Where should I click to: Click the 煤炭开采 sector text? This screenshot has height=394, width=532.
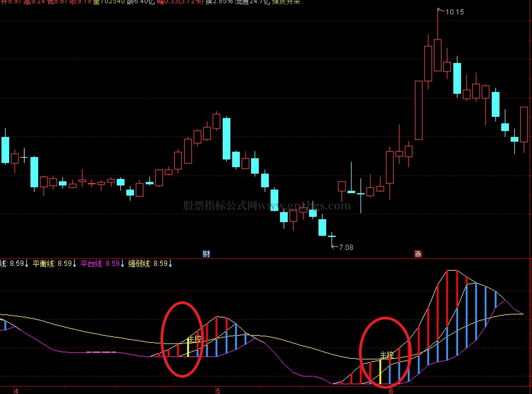click(286, 2)
